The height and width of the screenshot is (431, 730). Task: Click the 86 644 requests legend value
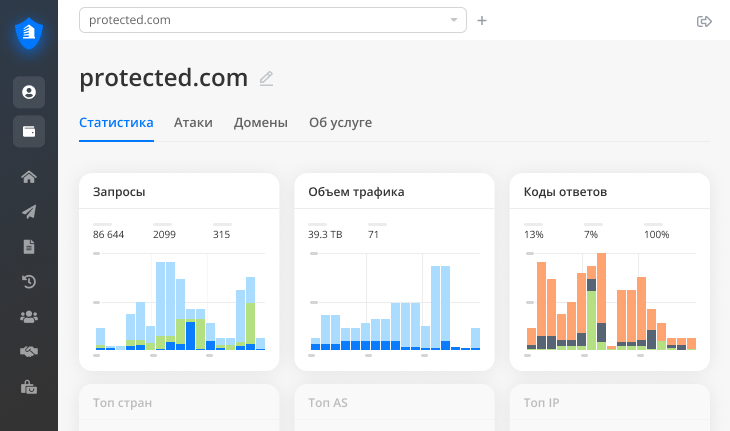[x=108, y=235]
